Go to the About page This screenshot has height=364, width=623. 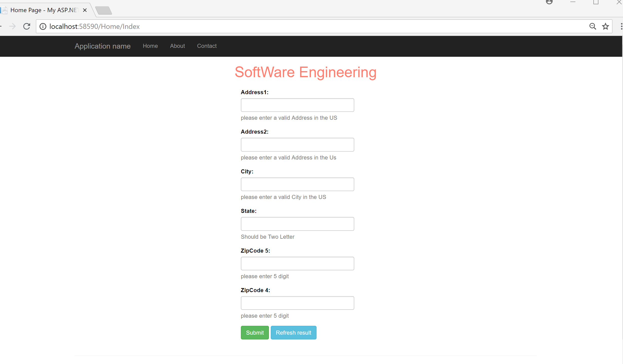[177, 46]
